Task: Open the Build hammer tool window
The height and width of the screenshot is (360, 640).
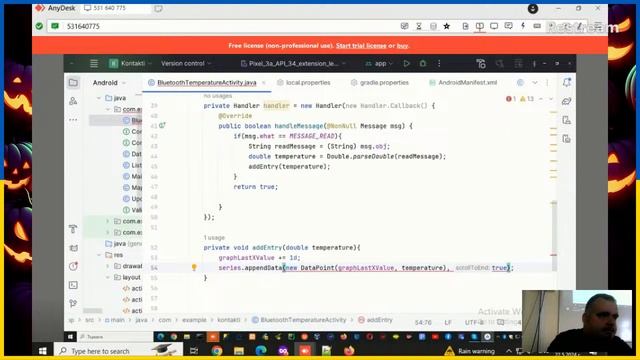Action: tap(73, 229)
